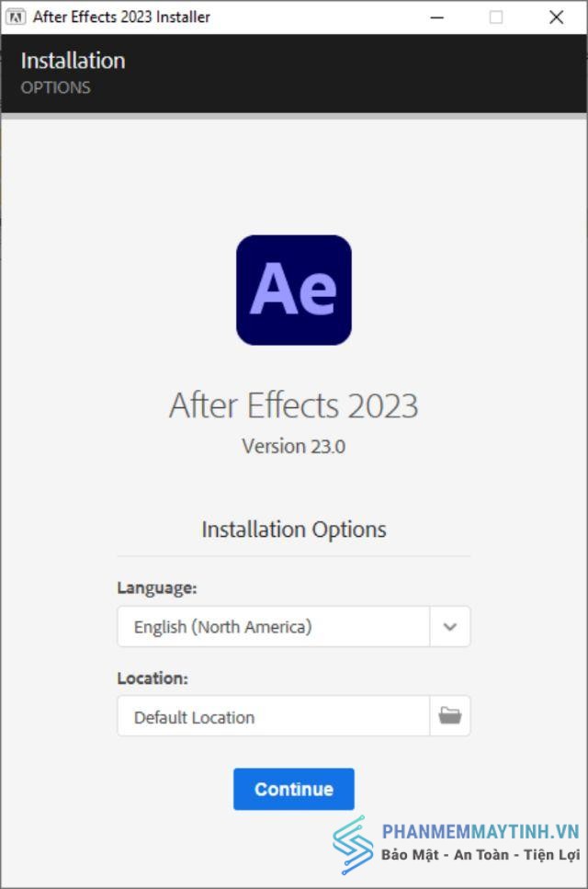Click the disabled maximize window button
588x889 pixels.
pyautogui.click(x=495, y=17)
